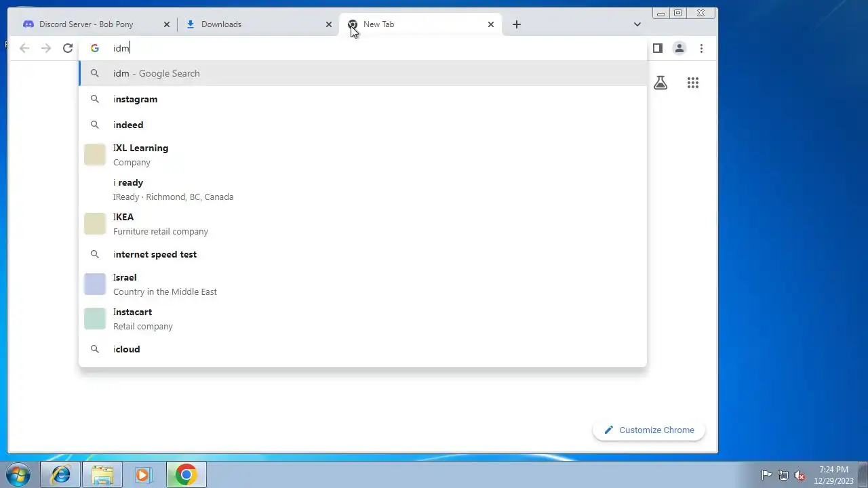Click the Google G icon in omnibox

point(95,48)
